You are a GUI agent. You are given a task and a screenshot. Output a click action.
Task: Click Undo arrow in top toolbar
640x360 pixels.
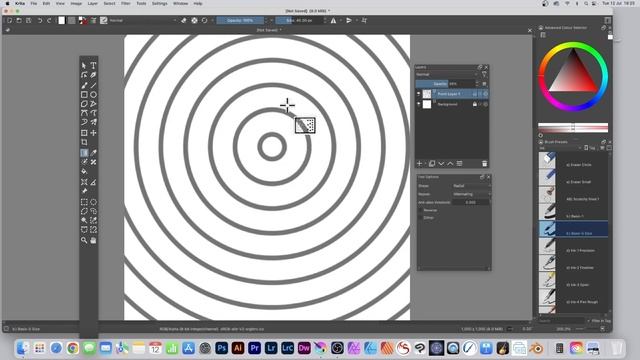tap(40, 20)
